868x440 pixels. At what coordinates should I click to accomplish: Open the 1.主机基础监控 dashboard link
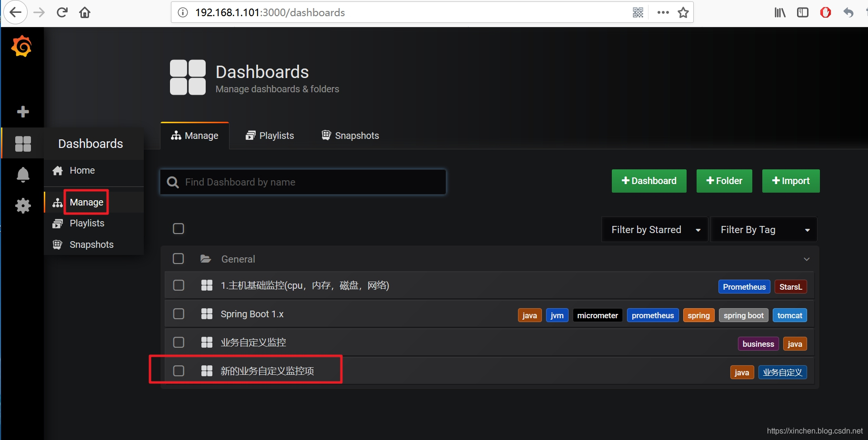click(x=305, y=285)
